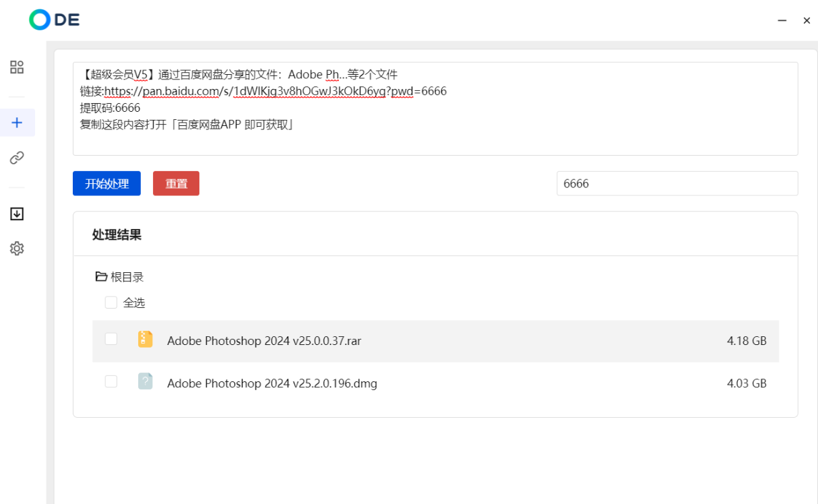Minimize the application window
The image size is (818, 504).
point(782,21)
